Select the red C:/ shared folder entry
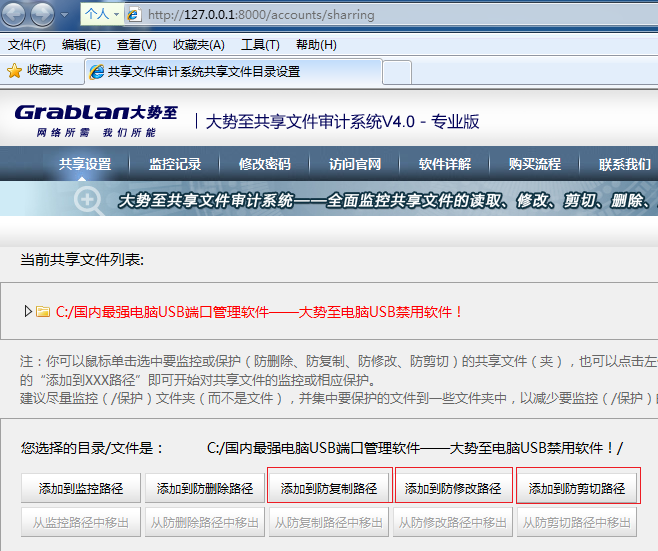The image size is (658, 551). (x=260, y=312)
